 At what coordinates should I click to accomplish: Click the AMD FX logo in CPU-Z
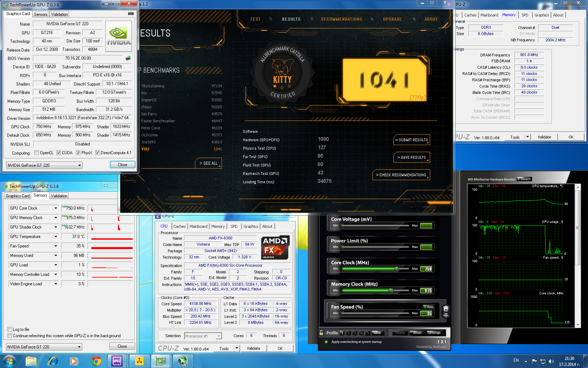(275, 247)
